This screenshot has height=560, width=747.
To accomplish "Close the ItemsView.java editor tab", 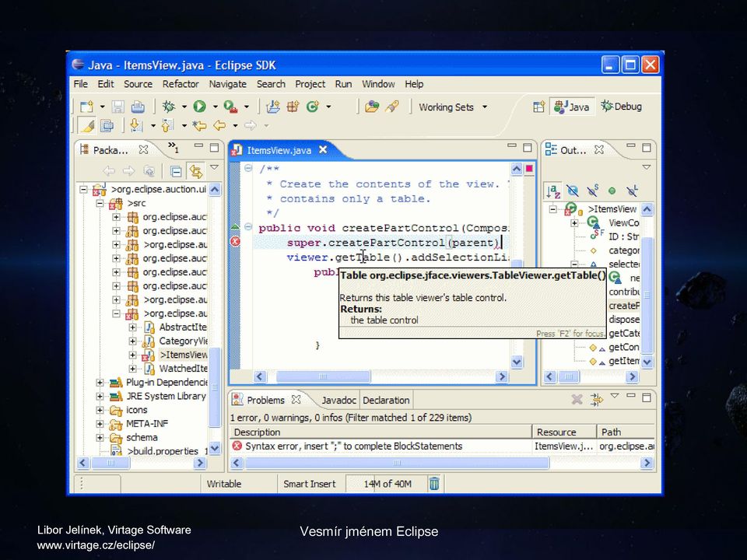I will pos(323,150).
